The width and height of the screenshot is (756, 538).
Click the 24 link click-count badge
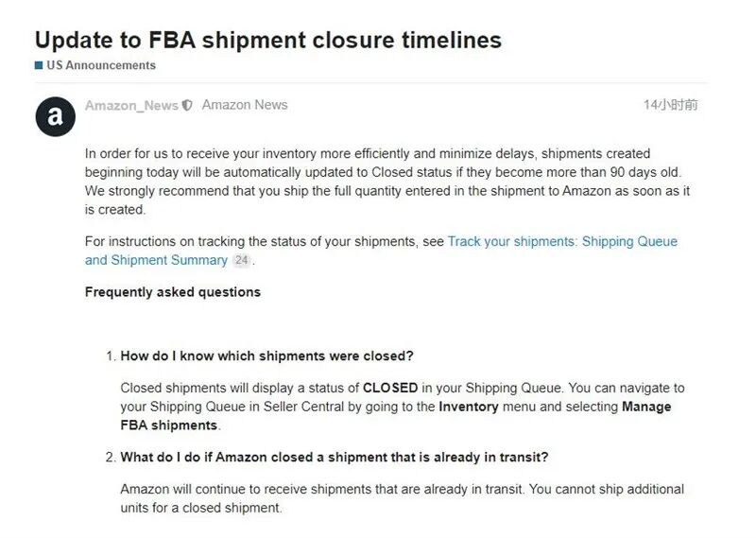pyautogui.click(x=242, y=260)
